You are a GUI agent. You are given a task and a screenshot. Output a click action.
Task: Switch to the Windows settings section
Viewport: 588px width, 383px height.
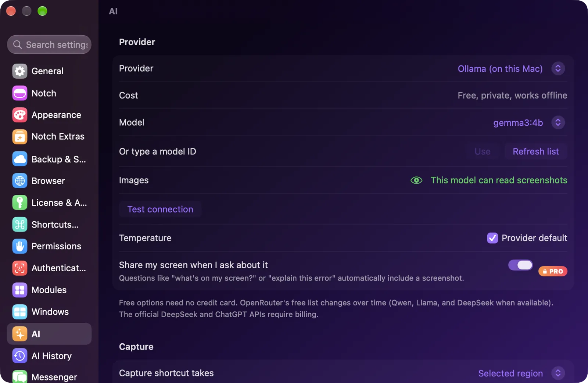[49, 312]
